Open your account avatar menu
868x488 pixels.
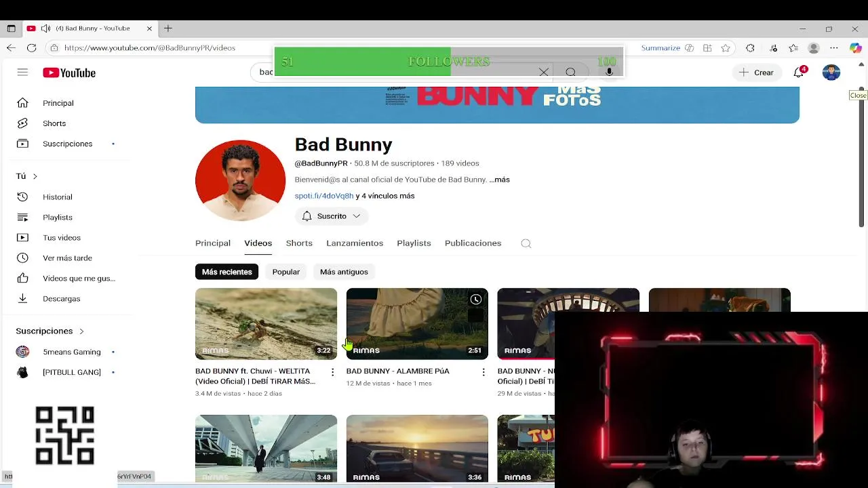click(831, 73)
